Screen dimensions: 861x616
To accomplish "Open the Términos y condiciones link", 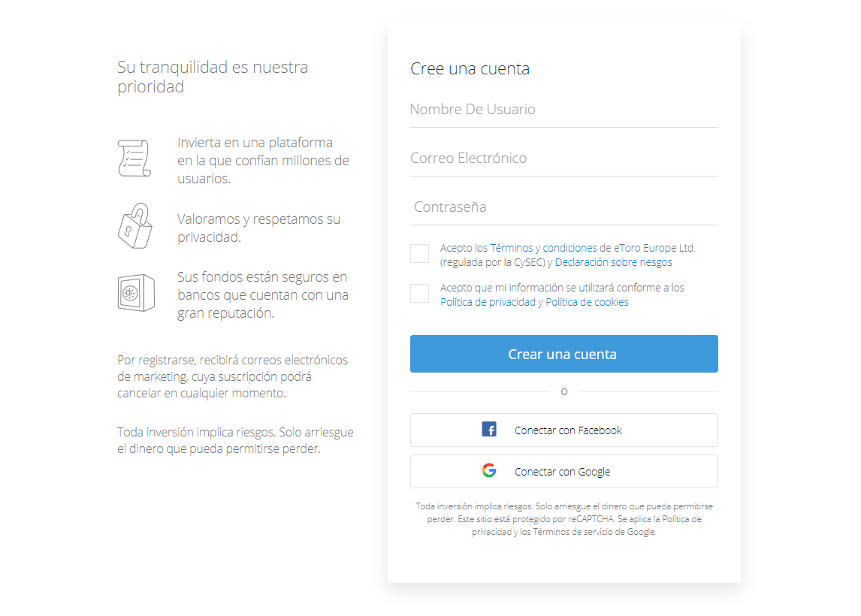I will [x=543, y=248].
